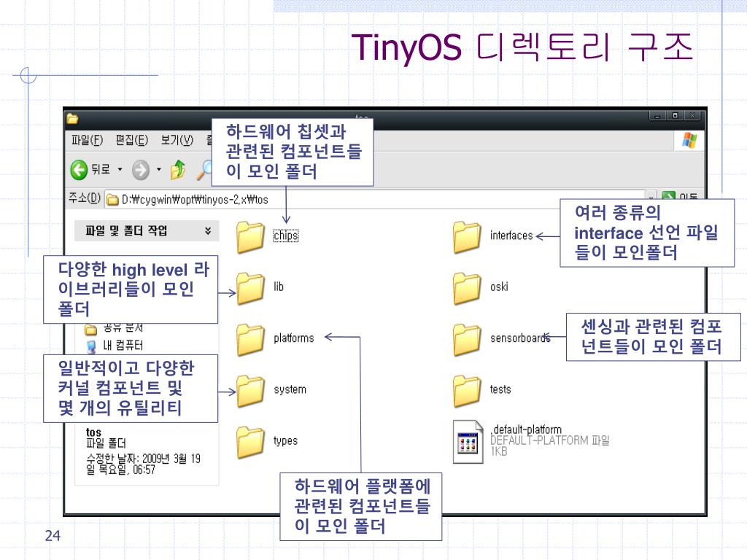This screenshot has width=747, height=560.
Task: Click the green Go arrow beside address bar
Action: point(668,195)
